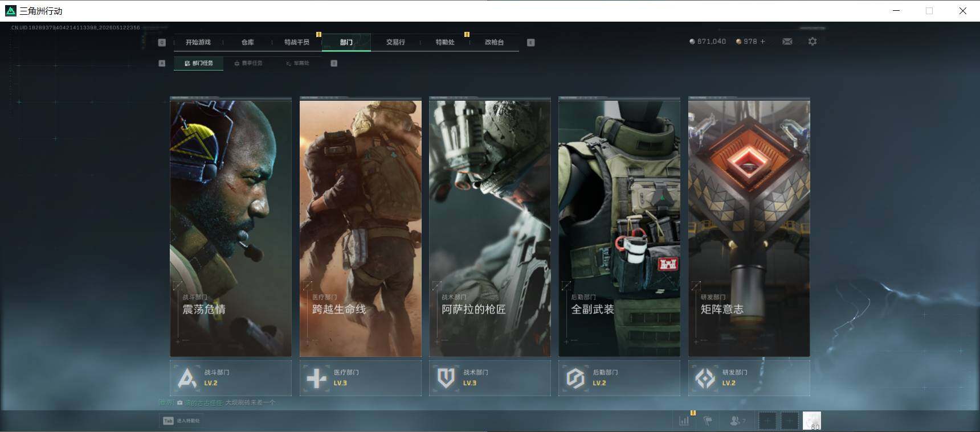Click the silver coin icon beside 871,040
980x432 pixels.
[x=692, y=42]
